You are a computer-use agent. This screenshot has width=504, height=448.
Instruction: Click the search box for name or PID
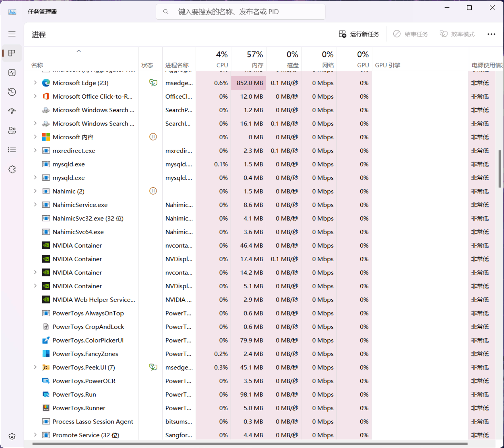point(241,12)
